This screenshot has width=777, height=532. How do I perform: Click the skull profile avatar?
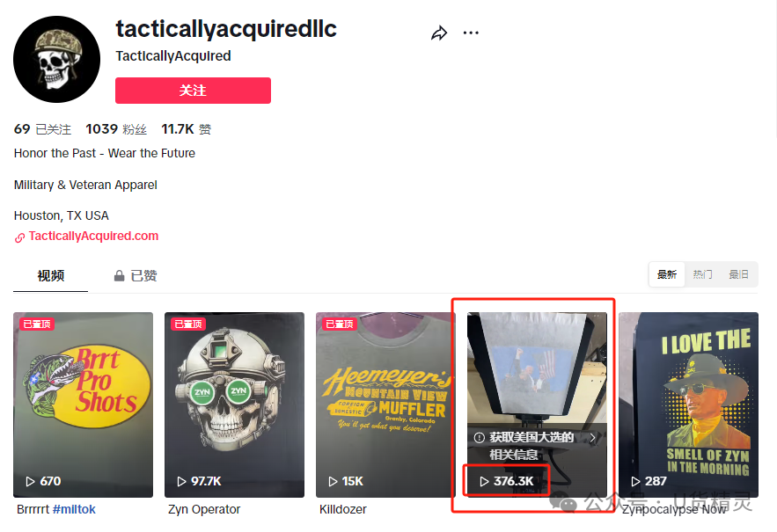pyautogui.click(x=56, y=60)
